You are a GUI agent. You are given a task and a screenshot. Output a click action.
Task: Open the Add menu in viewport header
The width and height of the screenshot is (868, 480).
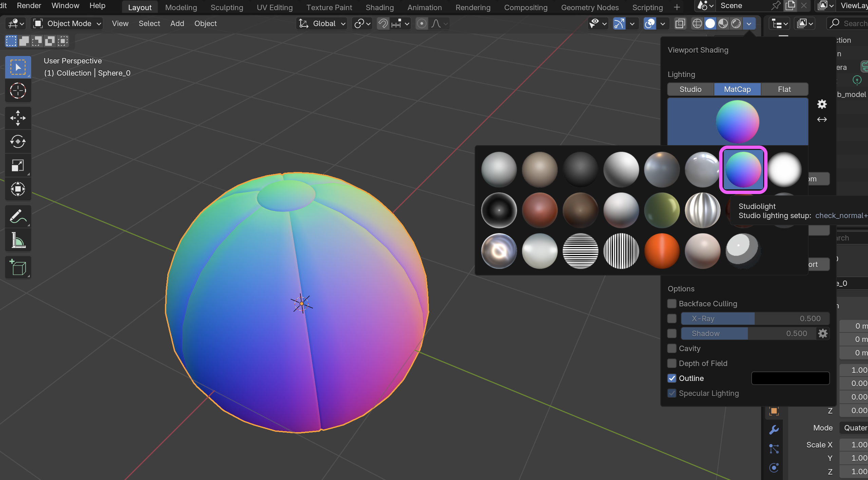(x=177, y=23)
